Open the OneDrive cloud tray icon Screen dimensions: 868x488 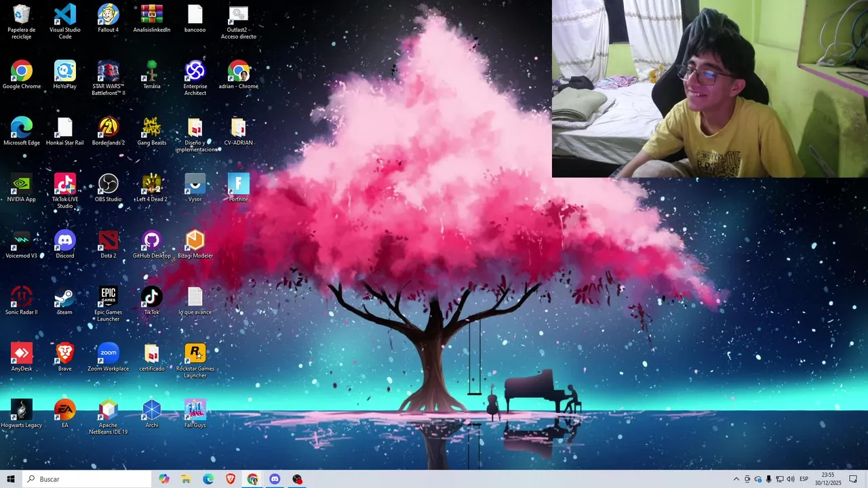coord(758,479)
